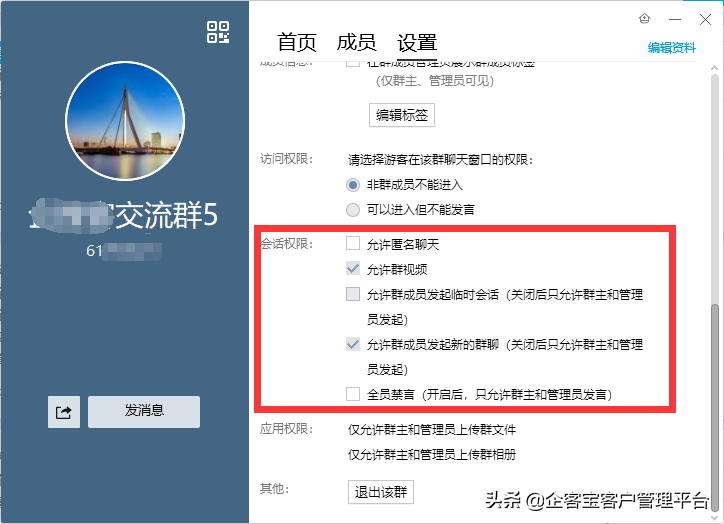
Task: Toggle 允许群视频 checkbox
Action: point(353,269)
